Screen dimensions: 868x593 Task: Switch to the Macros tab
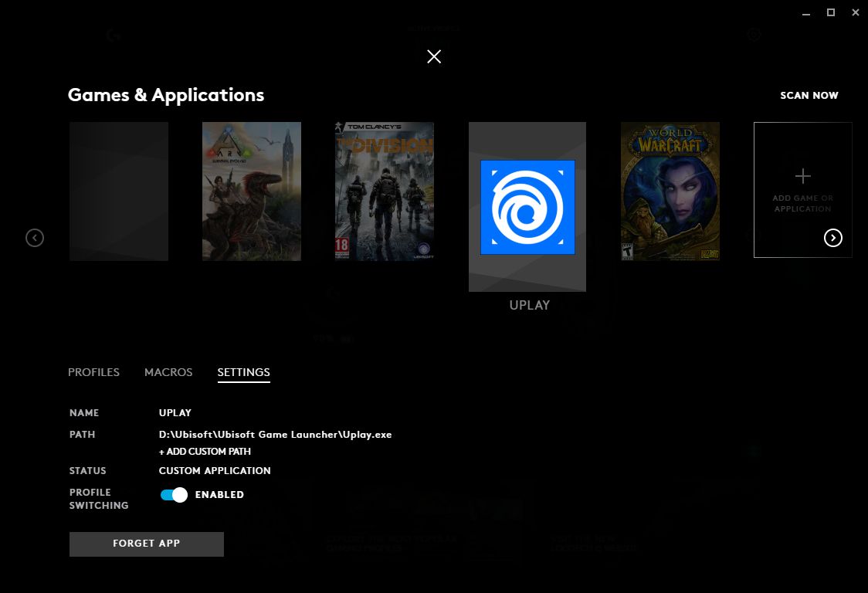pos(168,372)
